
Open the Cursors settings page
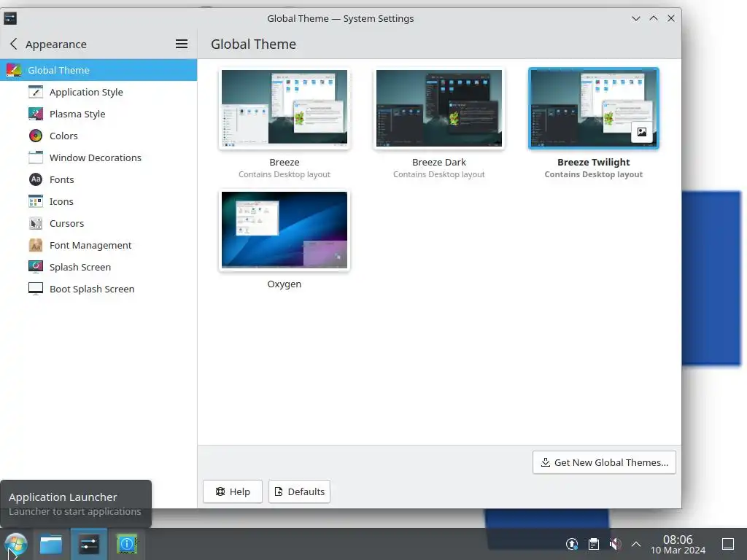[x=98, y=223]
